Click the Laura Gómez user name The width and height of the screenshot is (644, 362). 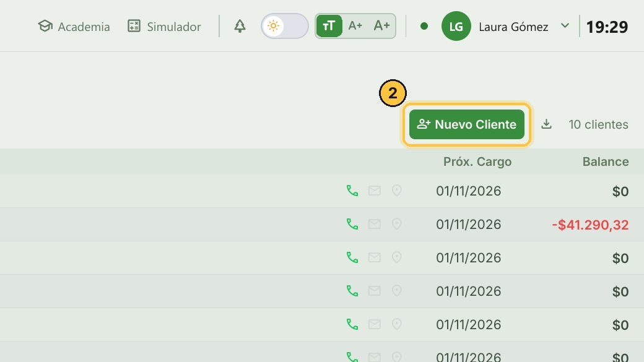(x=513, y=27)
